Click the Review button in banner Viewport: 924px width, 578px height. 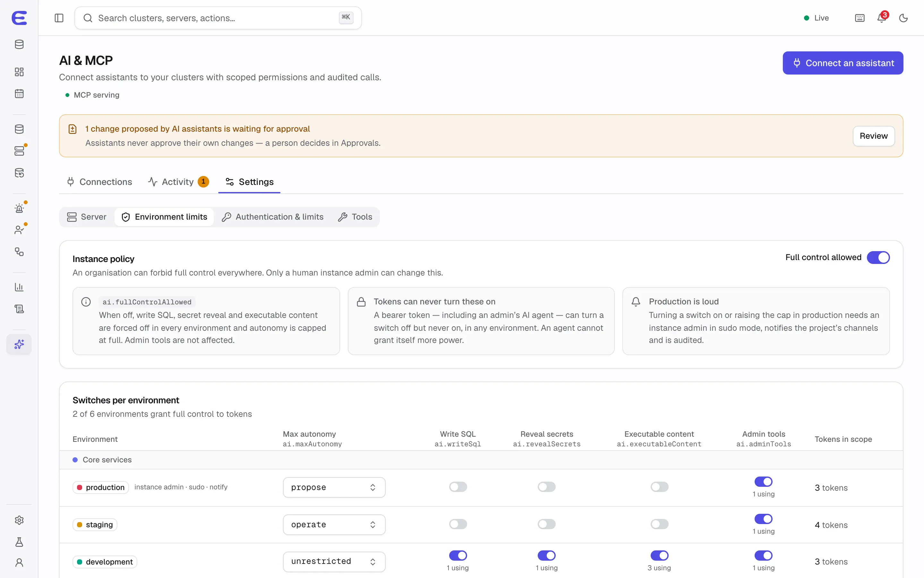pos(873,136)
